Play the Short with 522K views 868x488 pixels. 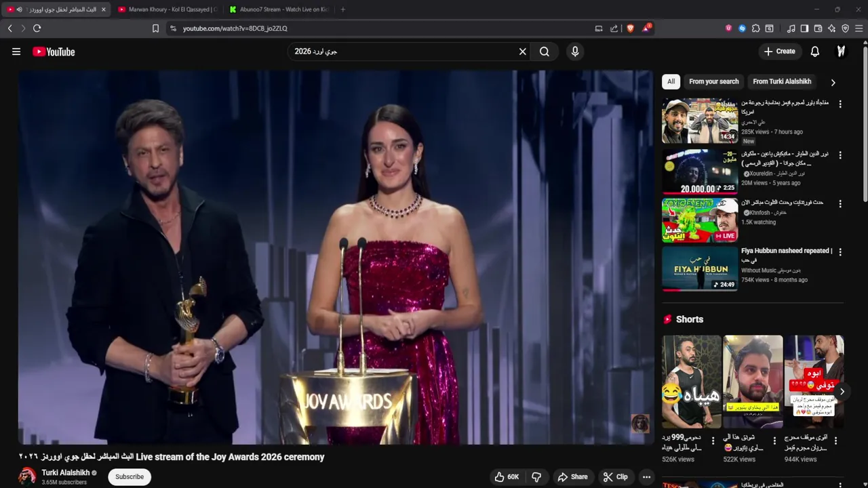(x=753, y=382)
